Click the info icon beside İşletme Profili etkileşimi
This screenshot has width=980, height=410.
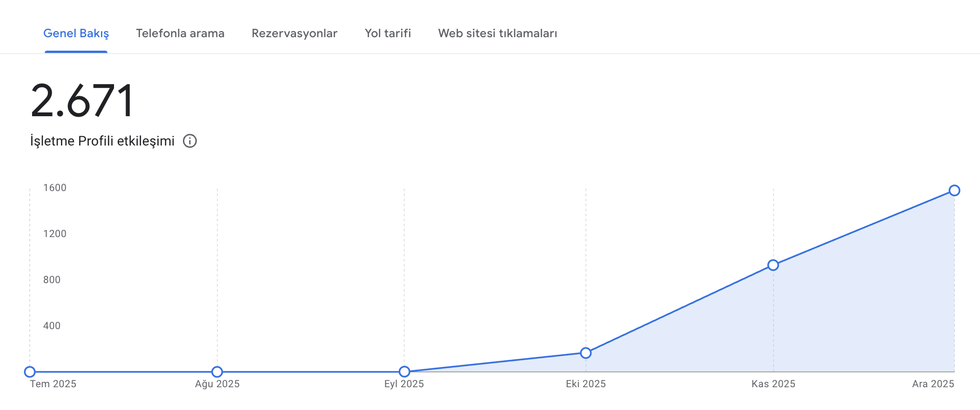coord(190,141)
